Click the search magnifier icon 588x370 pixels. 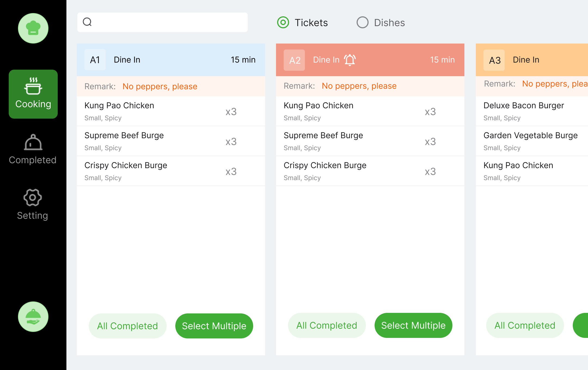87,22
